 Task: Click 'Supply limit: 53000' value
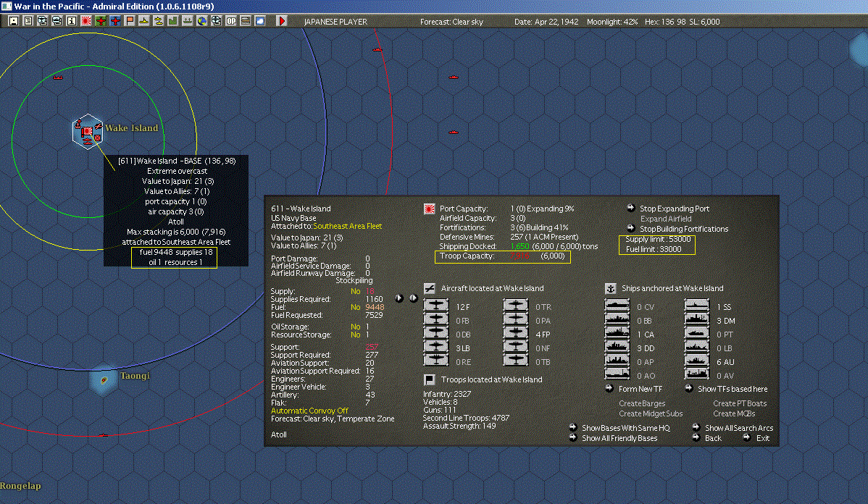658,239
